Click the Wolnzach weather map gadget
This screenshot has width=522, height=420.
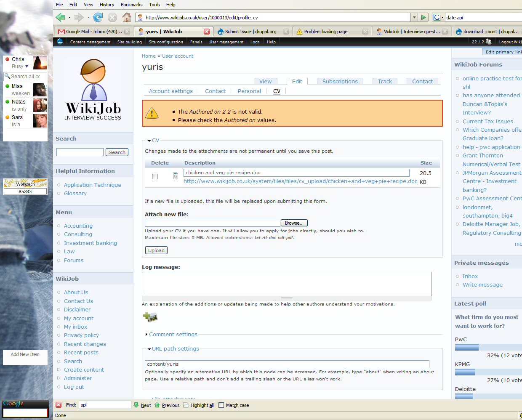tap(25, 183)
